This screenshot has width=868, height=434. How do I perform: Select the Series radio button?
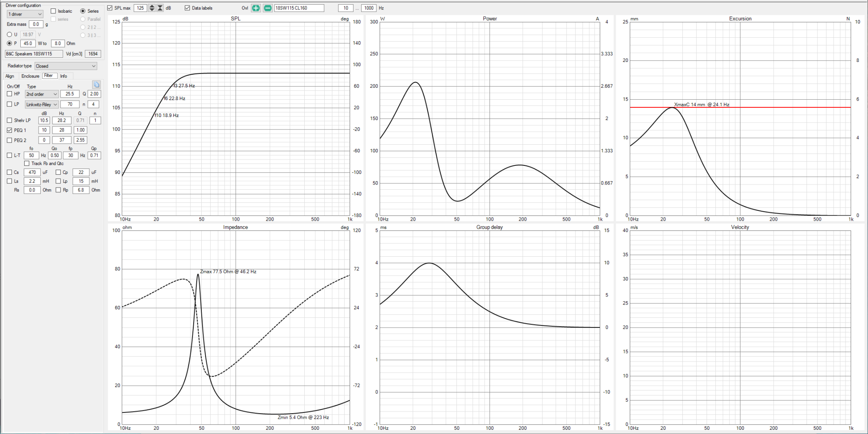83,11
